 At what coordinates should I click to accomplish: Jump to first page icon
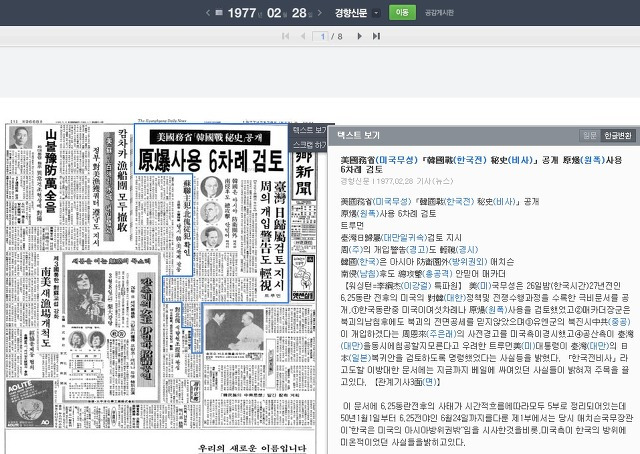click(x=286, y=36)
